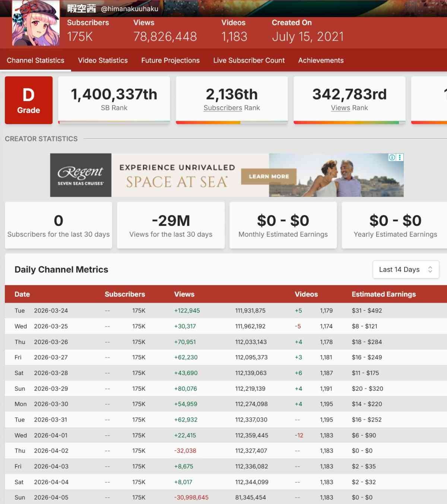Image resolution: width=447 pixels, height=504 pixels.
Task: Click the Date column header
Action: click(22, 294)
